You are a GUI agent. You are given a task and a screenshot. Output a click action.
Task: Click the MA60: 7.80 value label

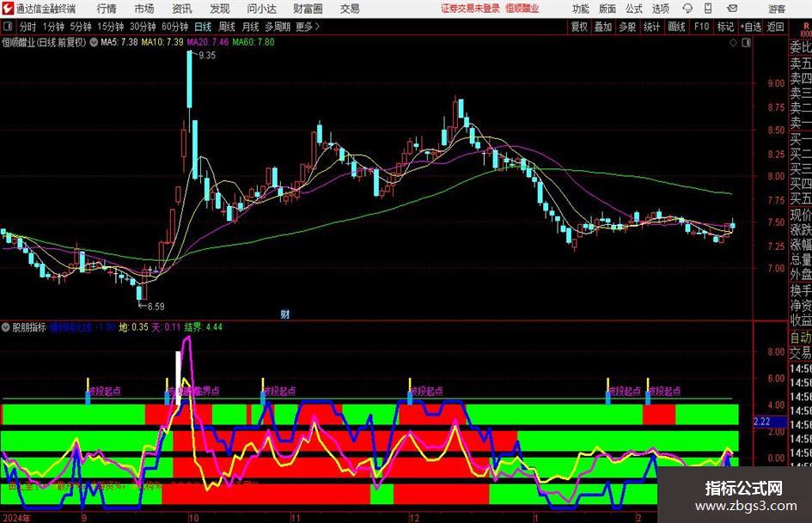click(253, 42)
